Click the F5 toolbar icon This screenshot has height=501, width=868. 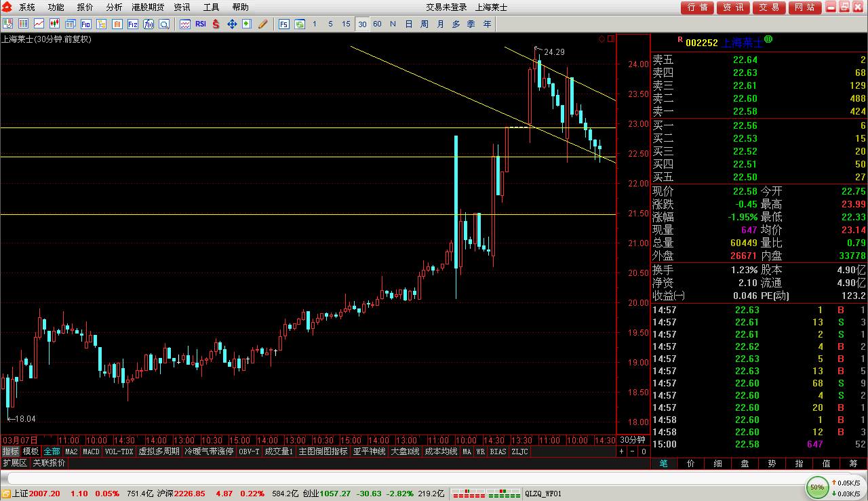pos(283,24)
